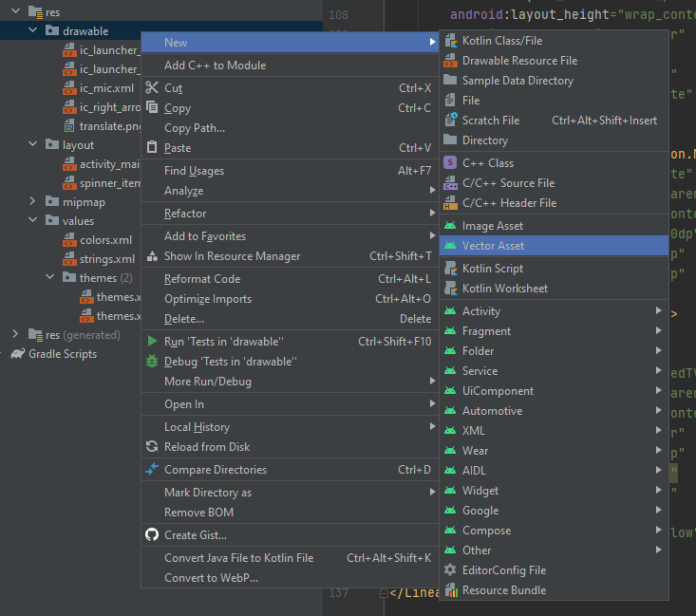Open the Open In submenu
The image size is (696, 616).
click(x=290, y=404)
